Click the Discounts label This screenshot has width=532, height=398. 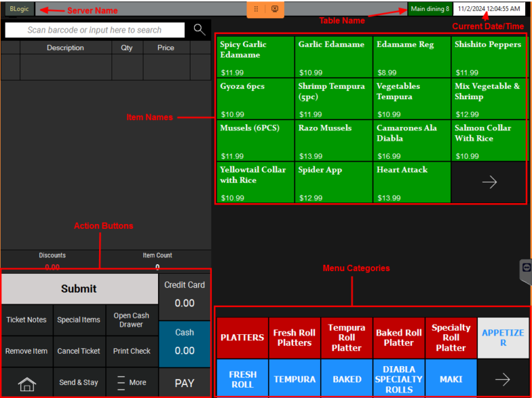pos(52,255)
